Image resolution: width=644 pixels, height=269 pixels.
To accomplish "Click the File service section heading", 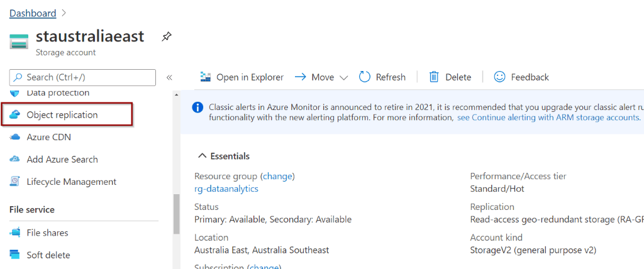I will click(32, 209).
